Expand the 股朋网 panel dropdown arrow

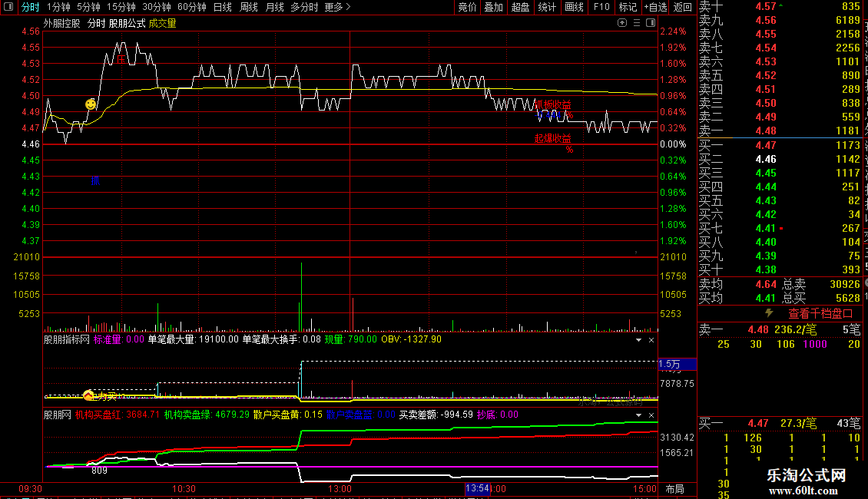[x=639, y=415]
